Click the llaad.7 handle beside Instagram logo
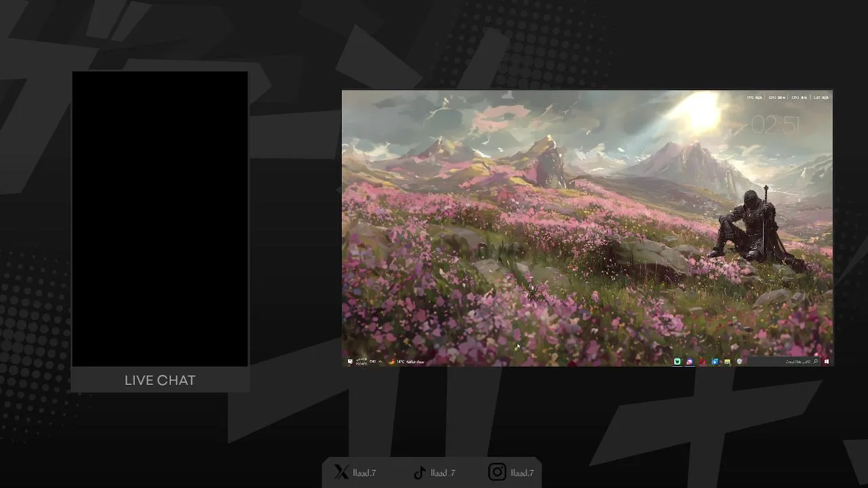This screenshot has height=488, width=868. [522, 473]
